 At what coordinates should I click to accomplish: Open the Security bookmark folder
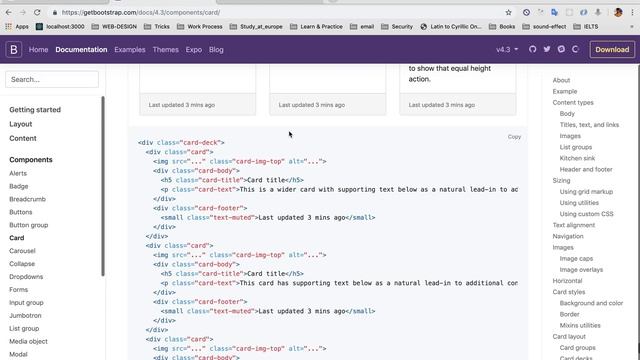397,27
